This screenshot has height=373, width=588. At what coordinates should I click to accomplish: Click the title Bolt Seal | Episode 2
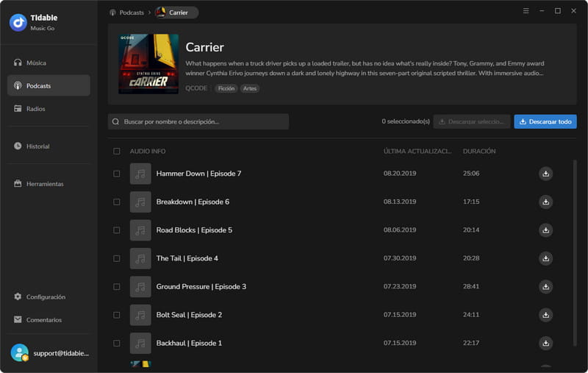pos(189,315)
